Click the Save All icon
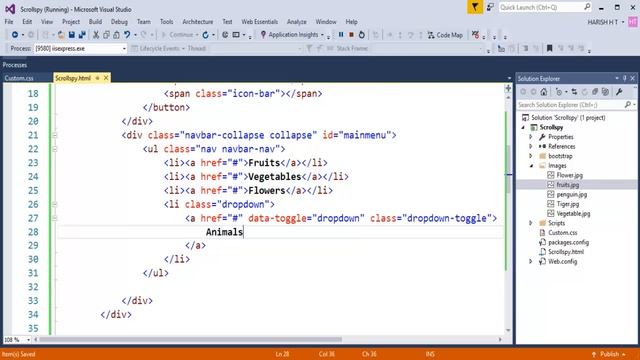Image resolution: width=640 pixels, height=360 pixels. [82, 35]
